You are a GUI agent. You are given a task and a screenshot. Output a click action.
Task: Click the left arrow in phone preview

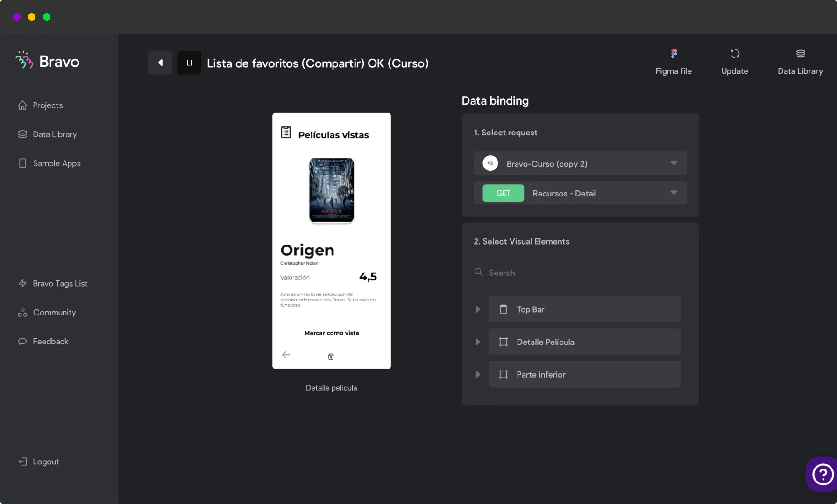tap(286, 355)
